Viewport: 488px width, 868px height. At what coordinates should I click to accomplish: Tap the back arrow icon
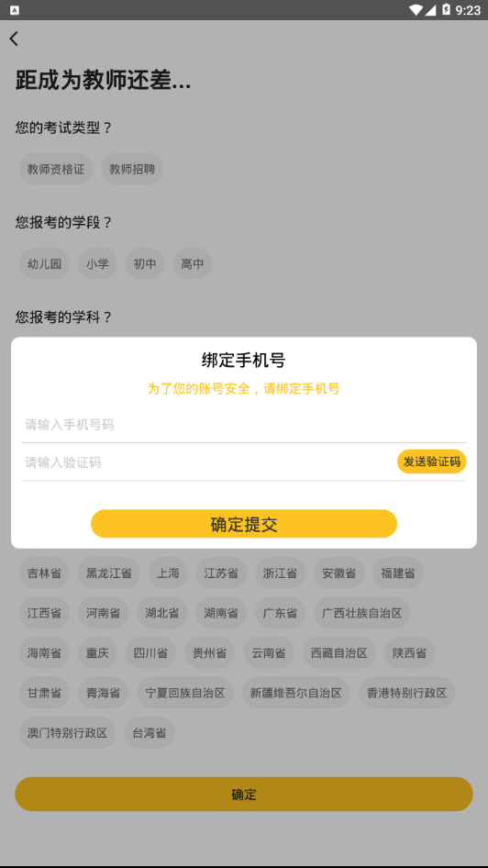pyautogui.click(x=14, y=39)
